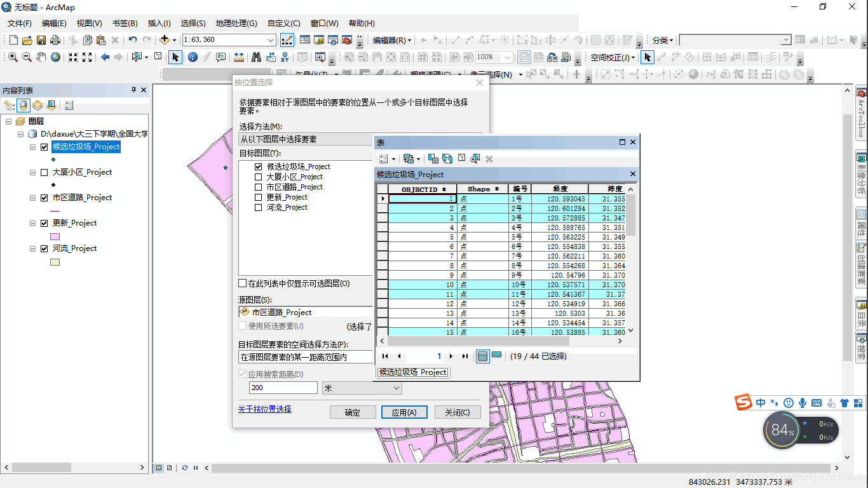Check 大厦小区_Project in target layers list
Screen dimensions: 868x488
(258, 177)
